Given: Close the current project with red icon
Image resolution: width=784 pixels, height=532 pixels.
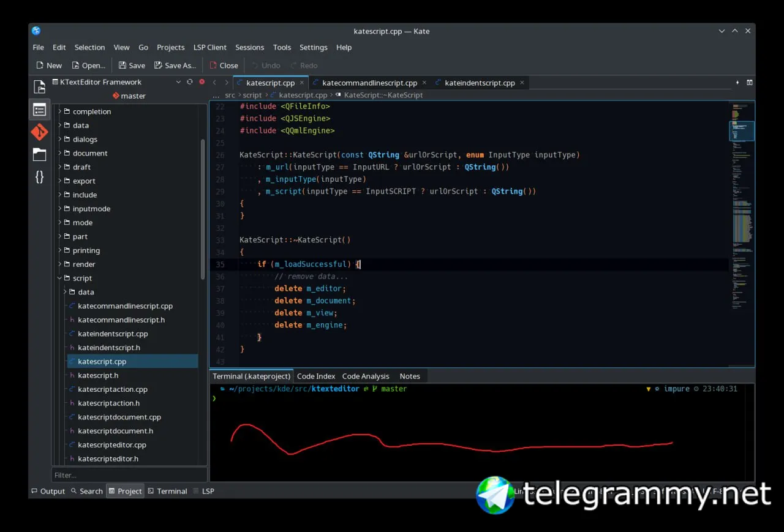Looking at the screenshot, I should [x=202, y=82].
